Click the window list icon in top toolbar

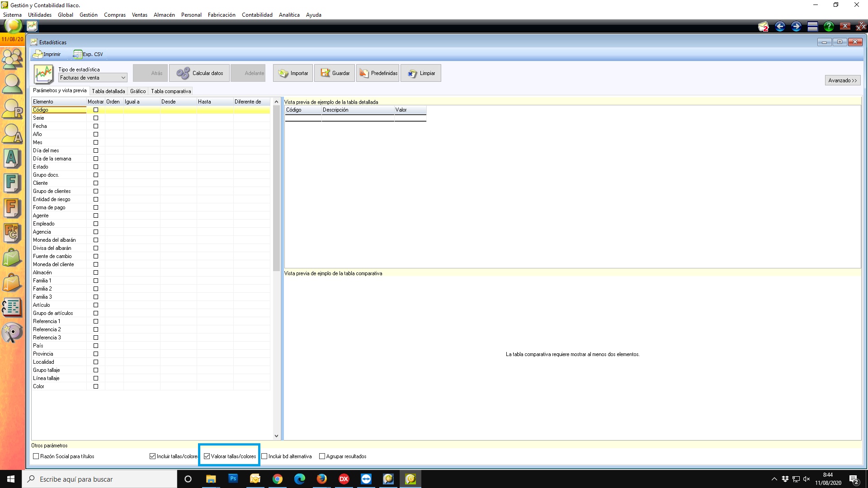[x=812, y=27]
